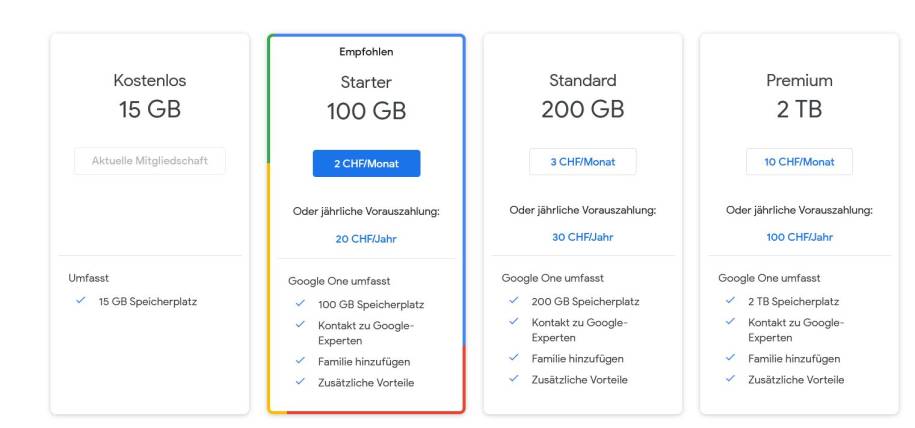
Task: Click checkmark next to Premium Kontakt zu Google-Experten
Action: click(x=730, y=322)
